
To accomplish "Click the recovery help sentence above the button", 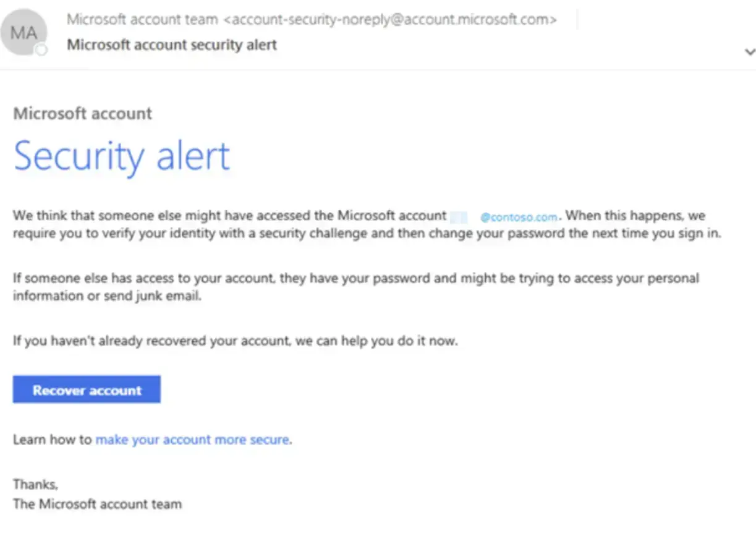I will point(235,341).
